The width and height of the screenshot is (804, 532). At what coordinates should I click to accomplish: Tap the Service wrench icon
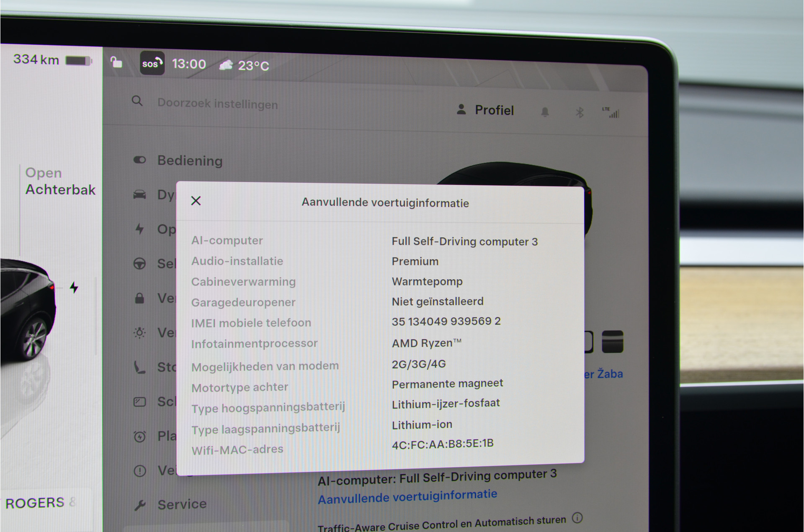pos(140,506)
